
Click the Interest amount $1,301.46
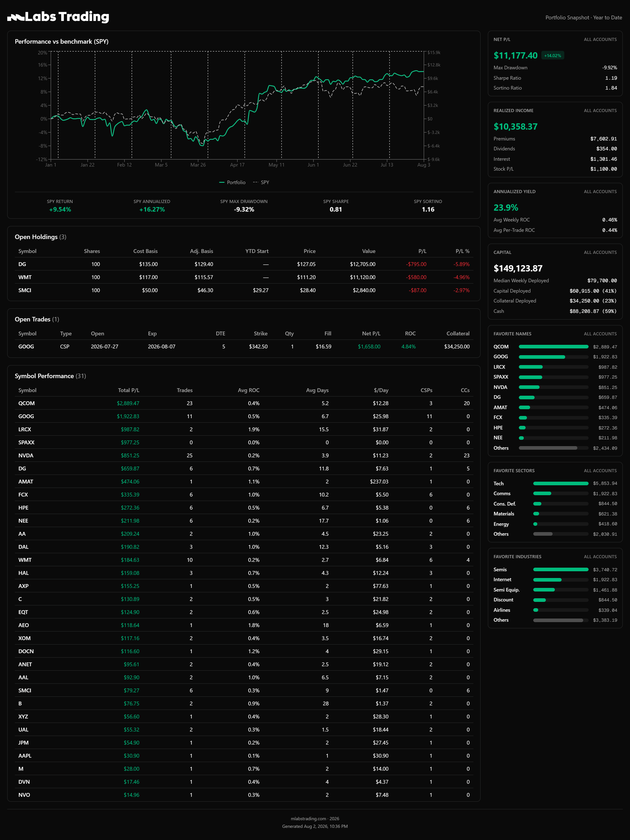pos(603,159)
